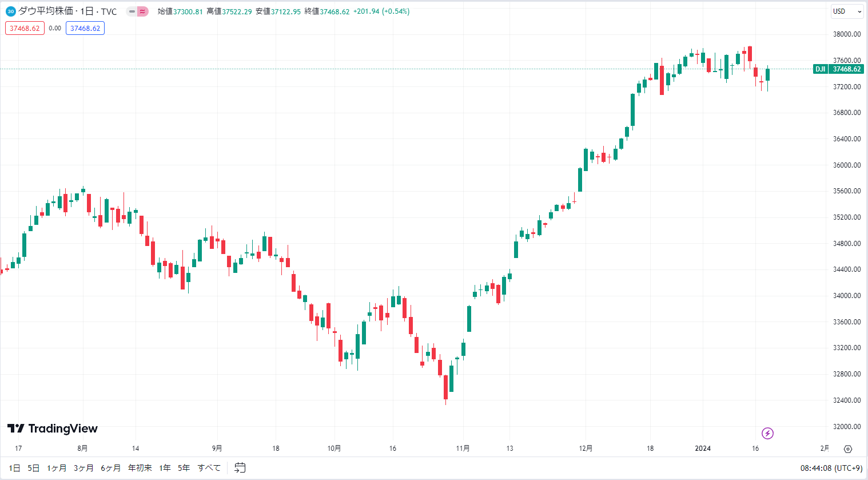This screenshot has height=480, width=868.
Task: Open timezone menu showing UTC+9
Action: coord(831,468)
